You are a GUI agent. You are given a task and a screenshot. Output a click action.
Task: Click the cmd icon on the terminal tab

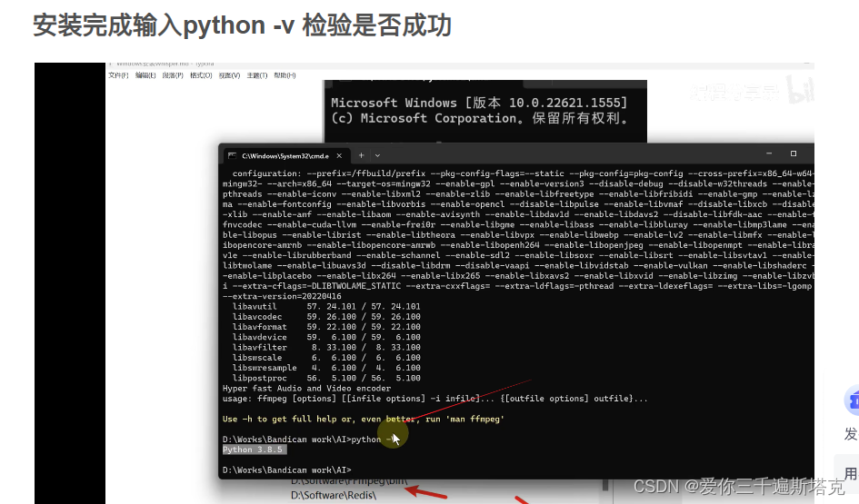(233, 156)
